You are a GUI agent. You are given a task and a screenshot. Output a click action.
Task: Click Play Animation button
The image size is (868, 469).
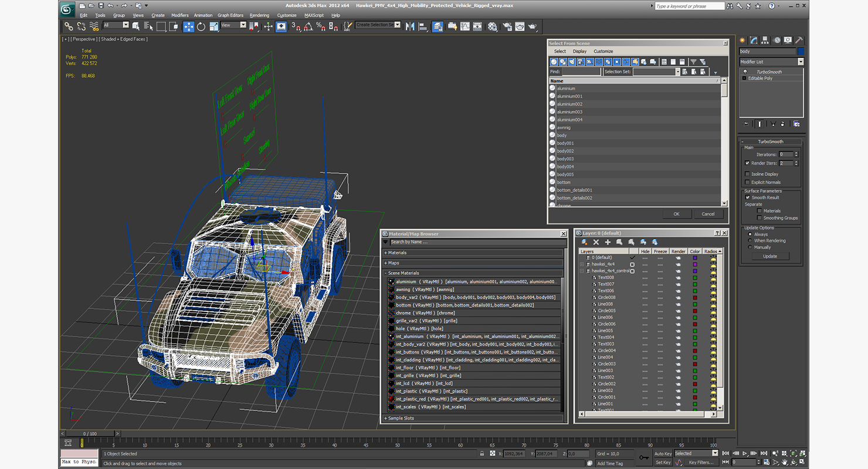(745, 453)
